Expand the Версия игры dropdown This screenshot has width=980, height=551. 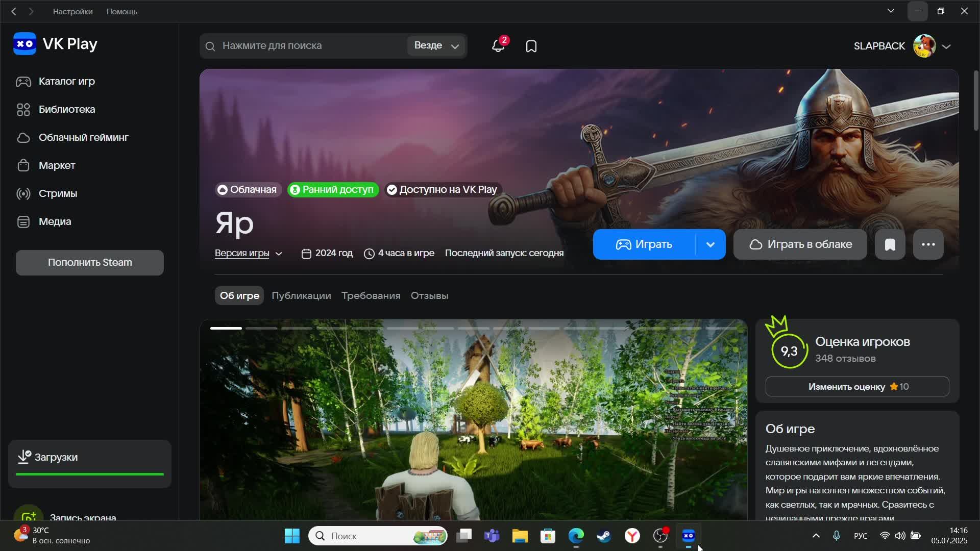pyautogui.click(x=249, y=254)
